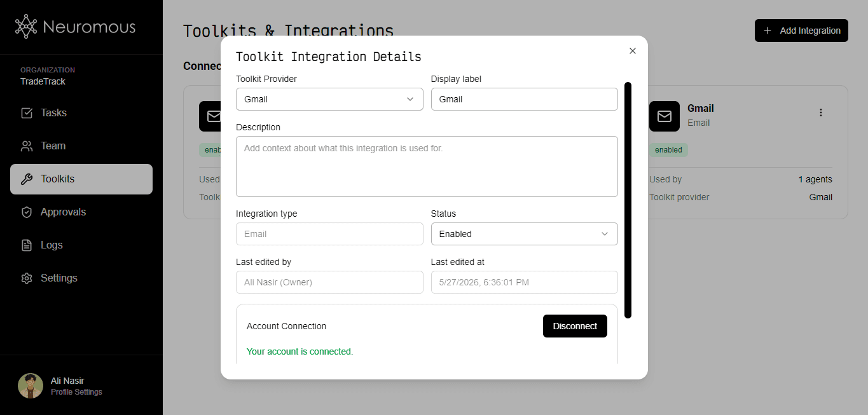Image resolution: width=868 pixels, height=415 pixels.
Task: Click the Settings gear icon
Action: [27, 278]
